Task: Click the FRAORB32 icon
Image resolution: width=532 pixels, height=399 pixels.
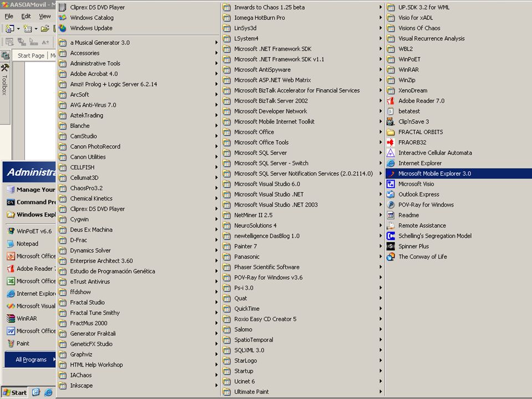Action: pos(391,142)
